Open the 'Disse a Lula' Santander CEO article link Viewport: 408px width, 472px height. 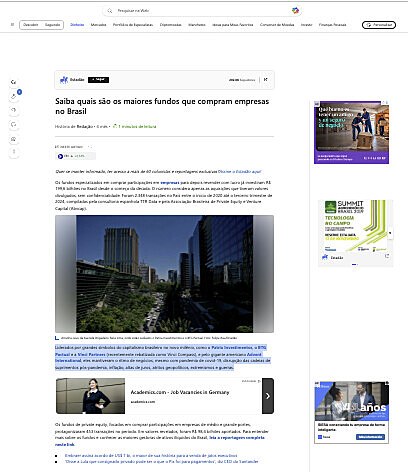tap(162, 462)
